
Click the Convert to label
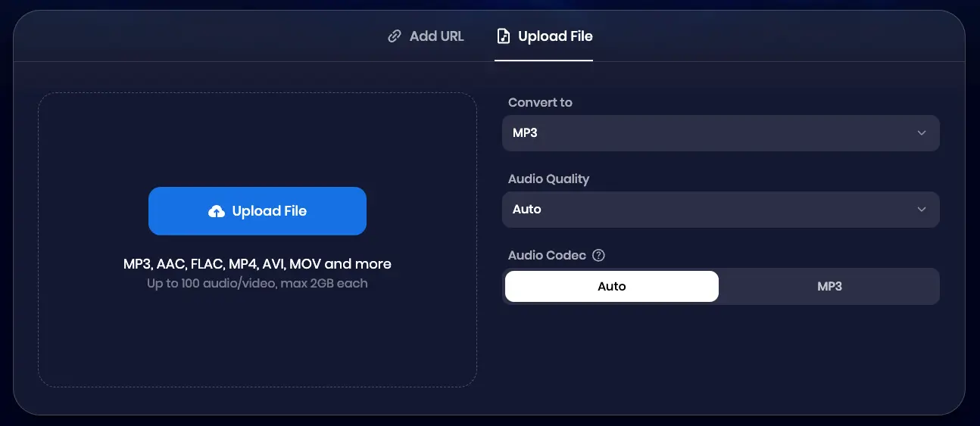[540, 103]
